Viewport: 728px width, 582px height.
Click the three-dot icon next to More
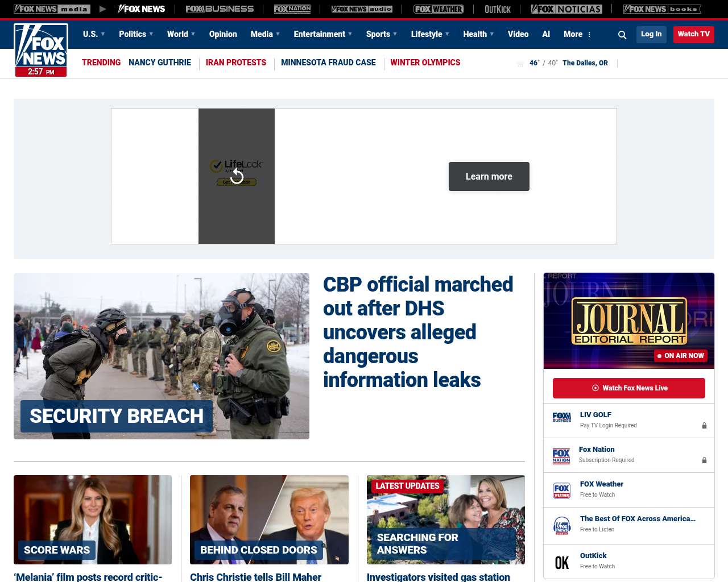(x=589, y=35)
